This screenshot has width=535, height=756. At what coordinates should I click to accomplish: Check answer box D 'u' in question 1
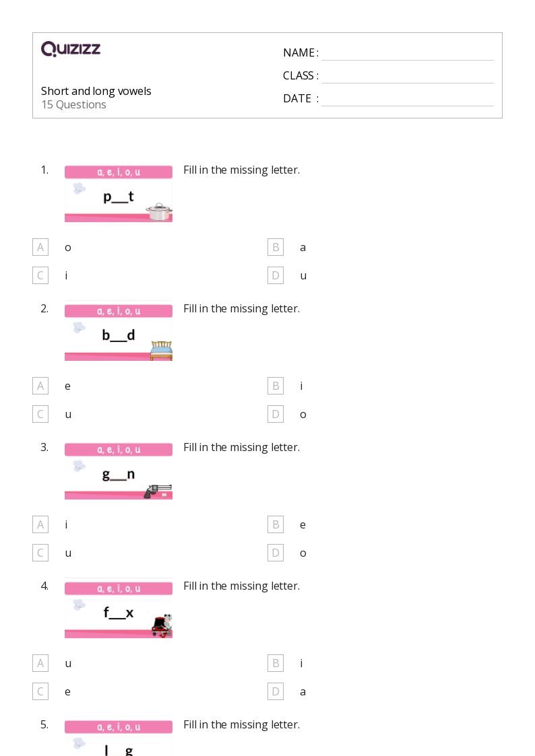point(276,276)
